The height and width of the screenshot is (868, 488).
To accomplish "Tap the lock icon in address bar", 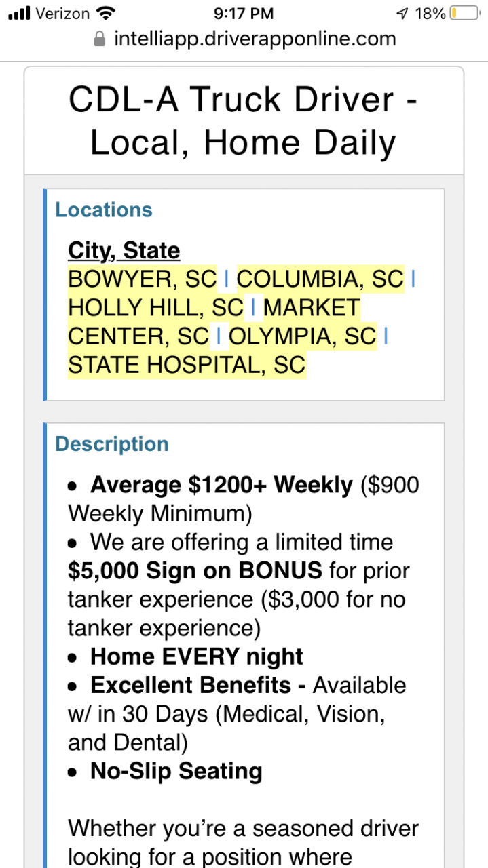I will 100,39.
